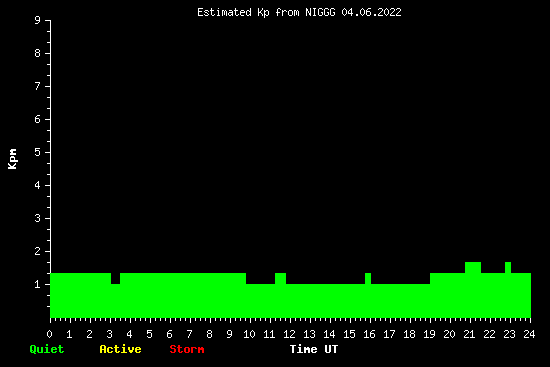Screen dimensions: 550x367
Task: Click the green bump between hours 11 and 12
Action: point(281,278)
